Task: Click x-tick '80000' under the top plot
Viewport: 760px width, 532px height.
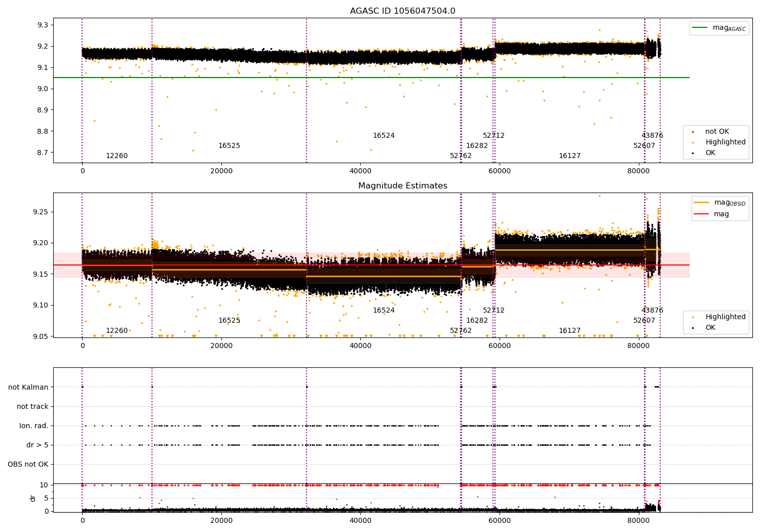Action: (x=638, y=171)
